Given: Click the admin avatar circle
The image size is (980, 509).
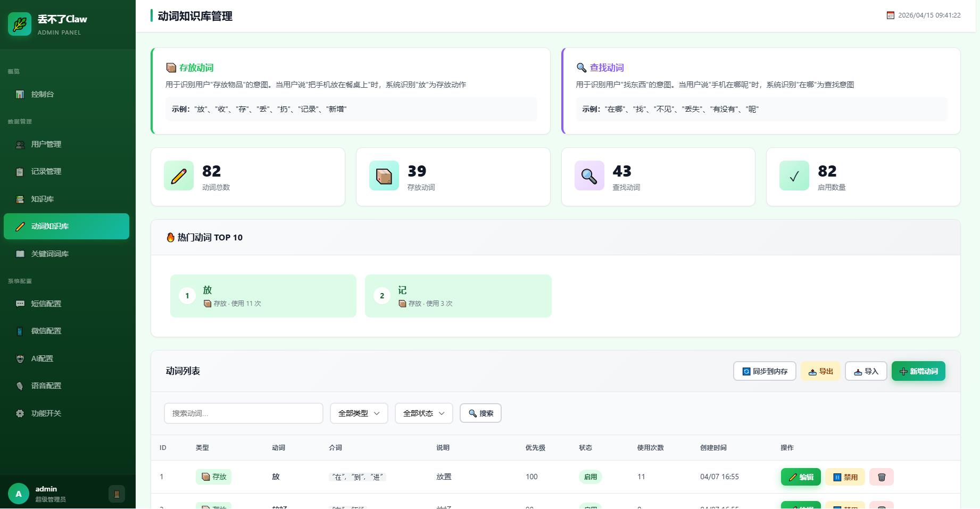Looking at the screenshot, I should (x=19, y=494).
